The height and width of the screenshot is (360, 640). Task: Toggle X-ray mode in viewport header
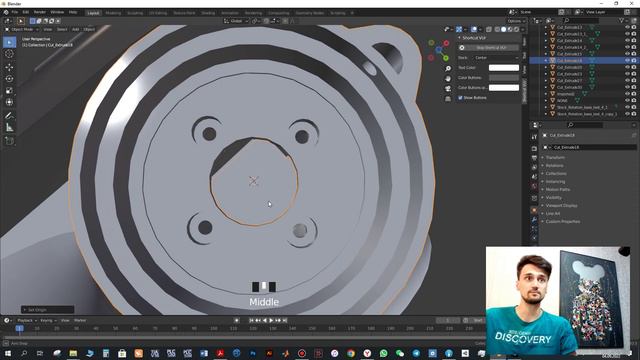(489, 29)
